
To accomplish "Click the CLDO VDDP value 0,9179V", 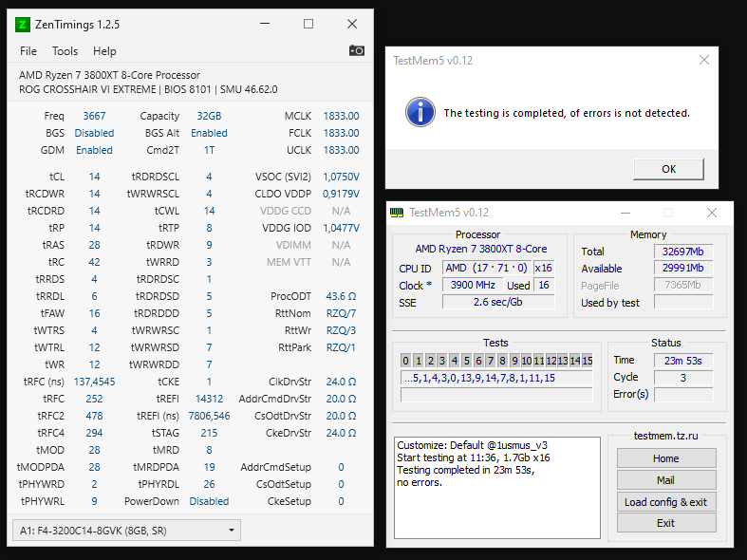I will click(x=341, y=194).
